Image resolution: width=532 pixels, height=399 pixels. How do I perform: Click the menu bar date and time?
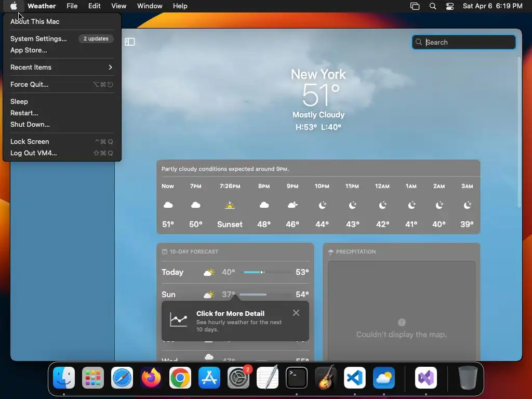(493, 6)
